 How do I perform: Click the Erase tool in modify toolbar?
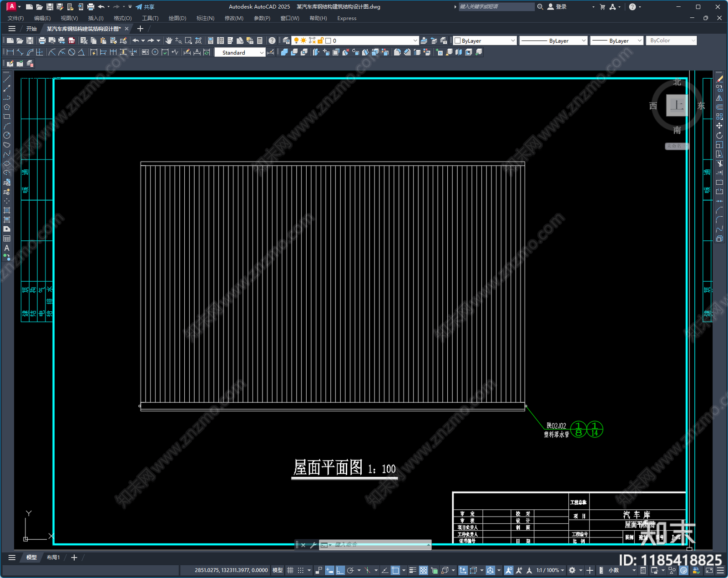719,79
